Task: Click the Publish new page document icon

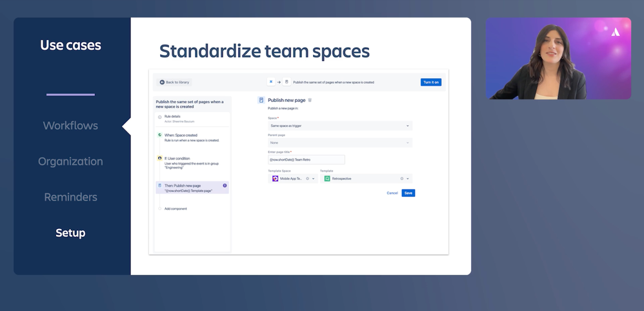Action: tap(261, 100)
